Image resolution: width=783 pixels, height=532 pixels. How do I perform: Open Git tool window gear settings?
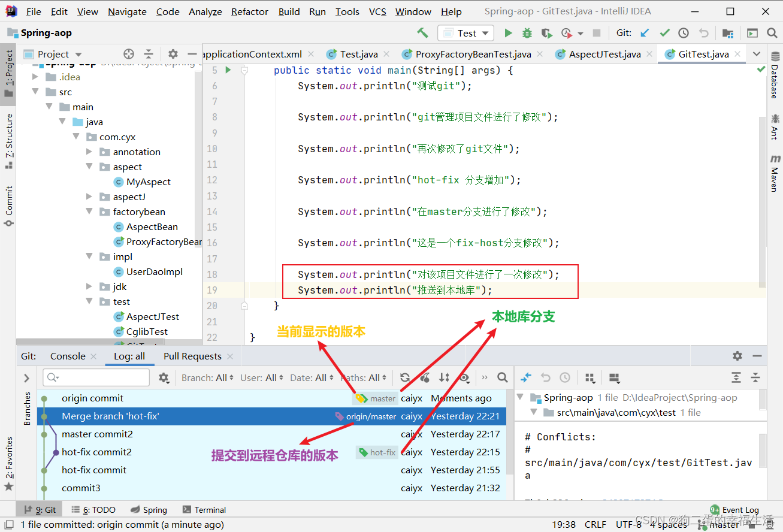pyautogui.click(x=737, y=356)
